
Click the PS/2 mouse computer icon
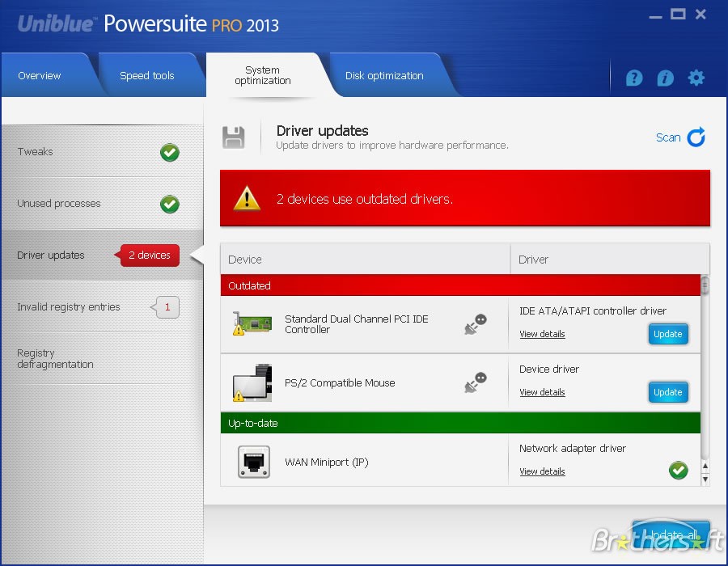[252, 382]
